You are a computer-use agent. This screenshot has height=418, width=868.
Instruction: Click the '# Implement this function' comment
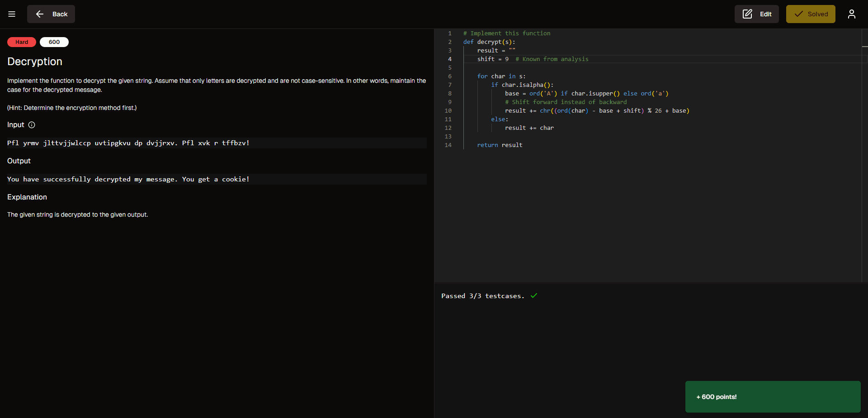507,33
